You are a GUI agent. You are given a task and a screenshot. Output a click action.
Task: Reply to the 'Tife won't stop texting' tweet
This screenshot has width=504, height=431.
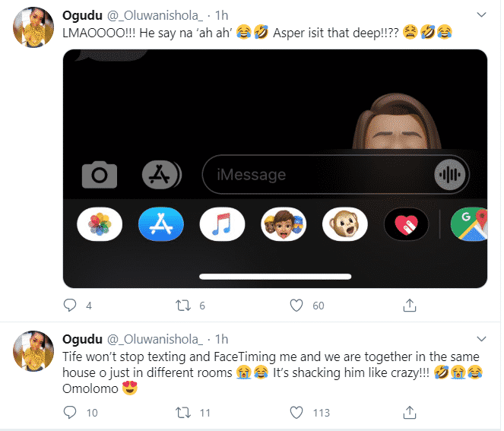point(70,413)
